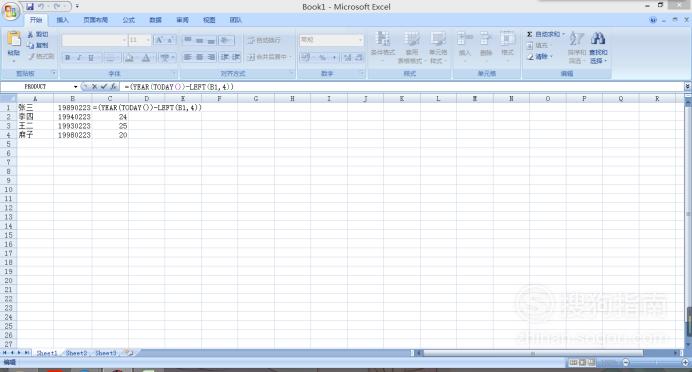Viewport: 692px width, 372px height.
Task: Open the 团队 (Team) tab
Action: [x=236, y=20]
